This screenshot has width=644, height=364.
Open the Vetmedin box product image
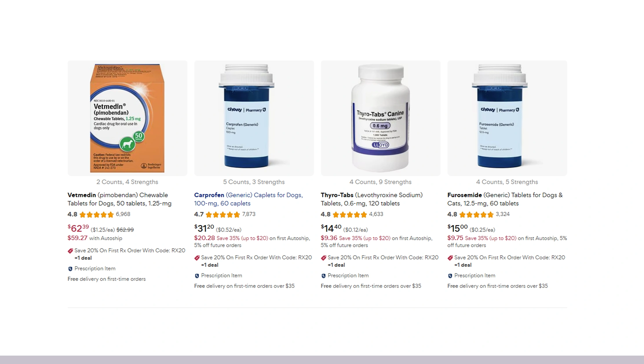tap(127, 118)
